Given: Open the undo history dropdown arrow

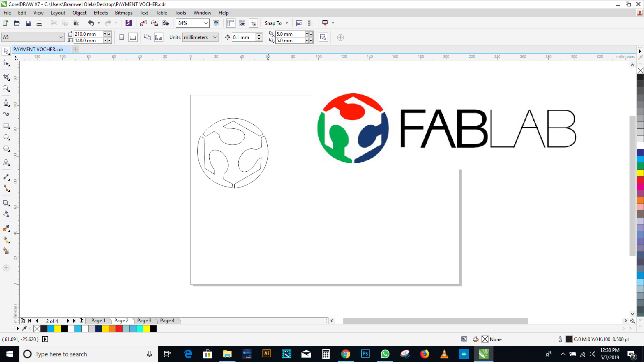Looking at the screenshot, I should click(99, 23).
